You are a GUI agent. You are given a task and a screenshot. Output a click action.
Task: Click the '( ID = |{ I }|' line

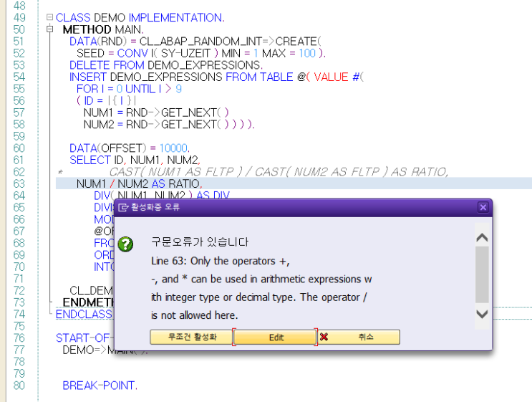[x=107, y=100]
